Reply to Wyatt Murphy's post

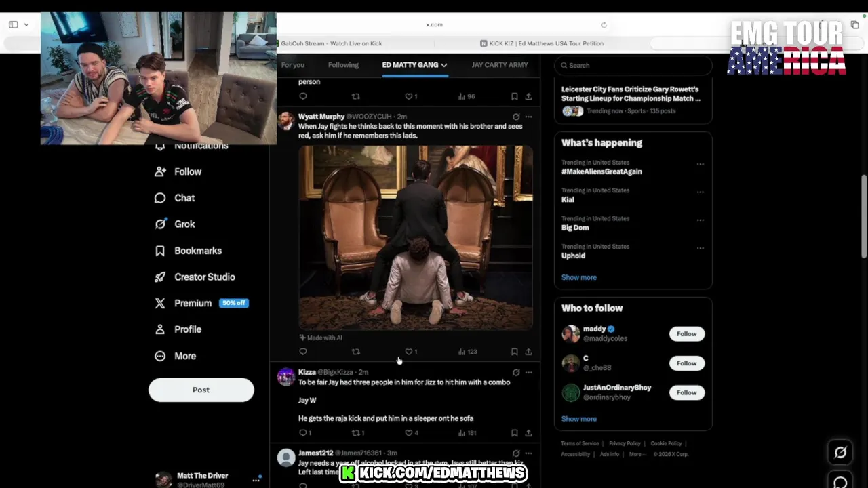click(x=303, y=352)
